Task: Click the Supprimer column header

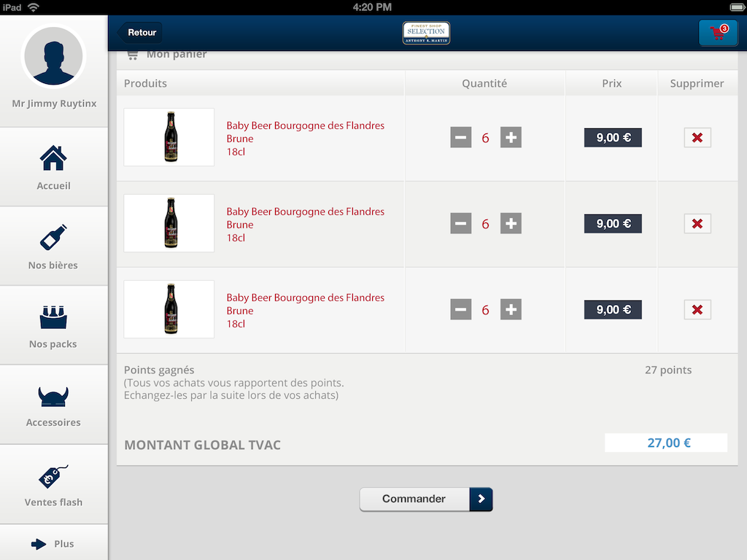Action: [697, 84]
